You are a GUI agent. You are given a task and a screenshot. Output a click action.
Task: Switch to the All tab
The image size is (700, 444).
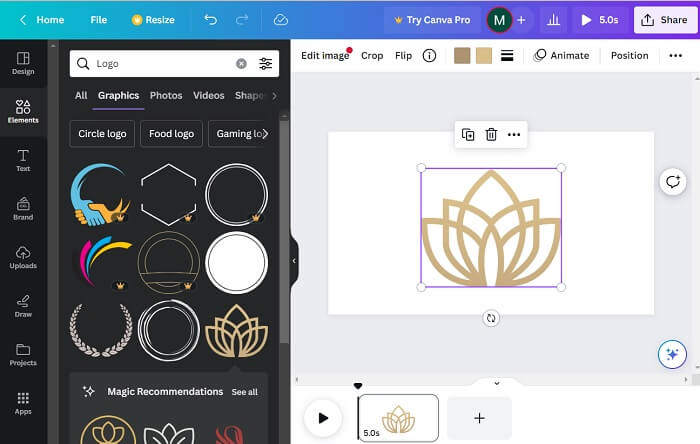click(x=81, y=95)
